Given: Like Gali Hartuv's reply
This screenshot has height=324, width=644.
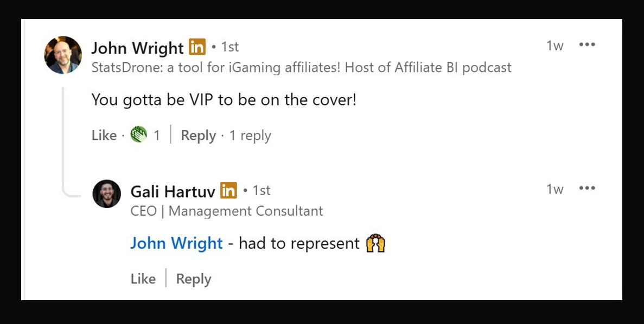Looking at the screenshot, I should 143,279.
